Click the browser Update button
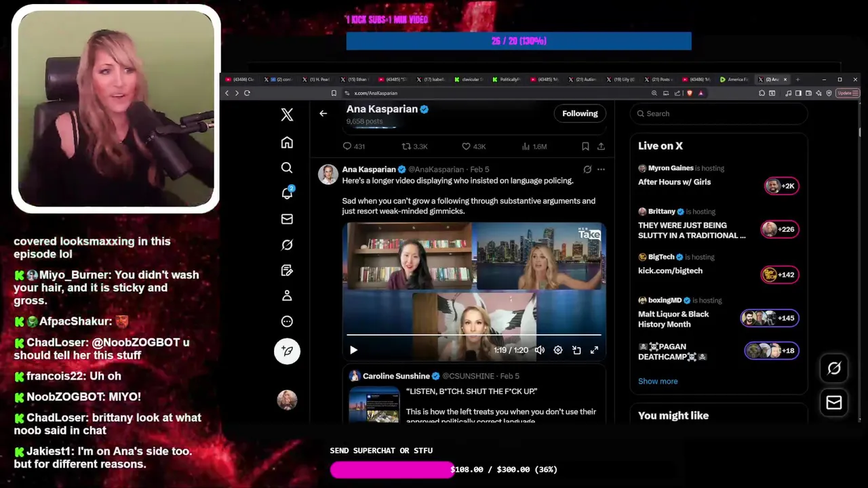868x488 pixels. pyautogui.click(x=847, y=93)
